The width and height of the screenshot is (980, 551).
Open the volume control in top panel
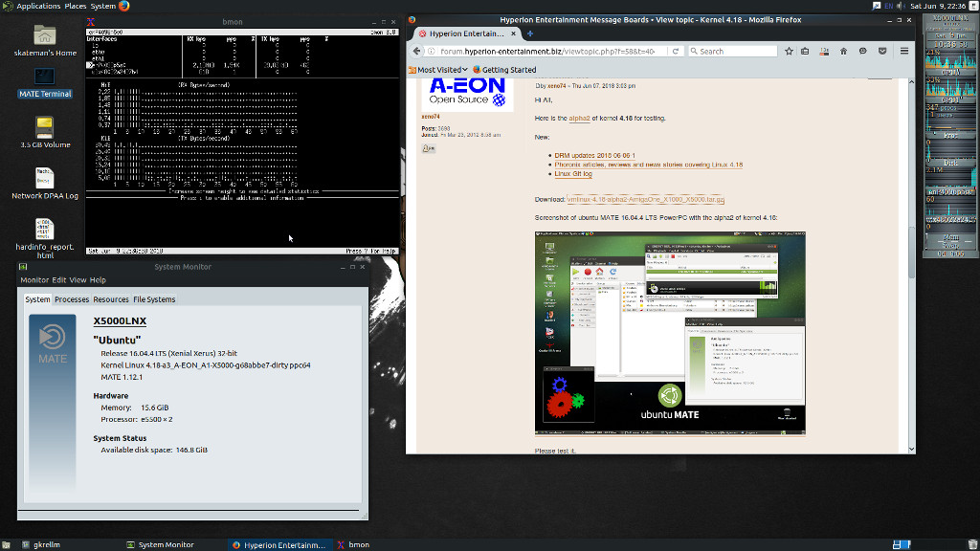pyautogui.click(x=901, y=6)
